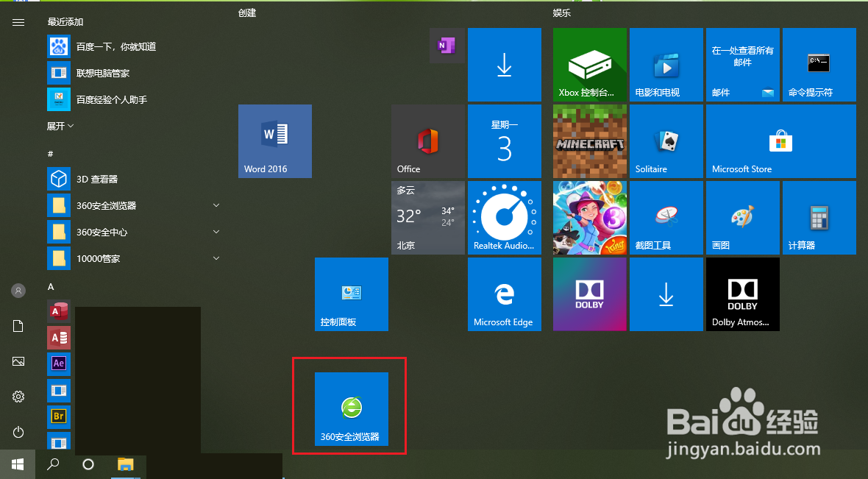This screenshot has width=868, height=479.
Task: Expand the 360安全浏览器 folder chevron
Action: coord(216,205)
